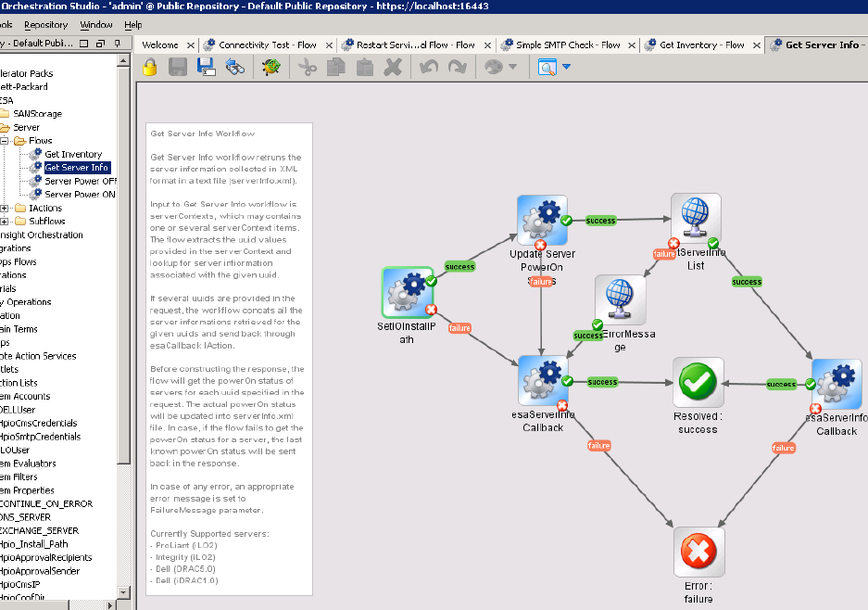Expand the Subflows folder

point(5,222)
